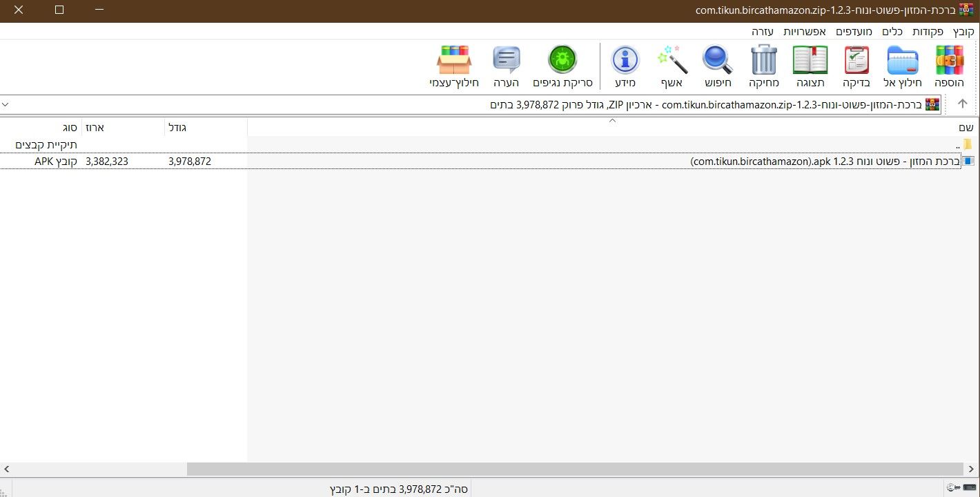Viewport: 980px width, 497px height.
Task: Click חילוץ-עצמי (SFX) toolbar icon
Action: click(453, 61)
